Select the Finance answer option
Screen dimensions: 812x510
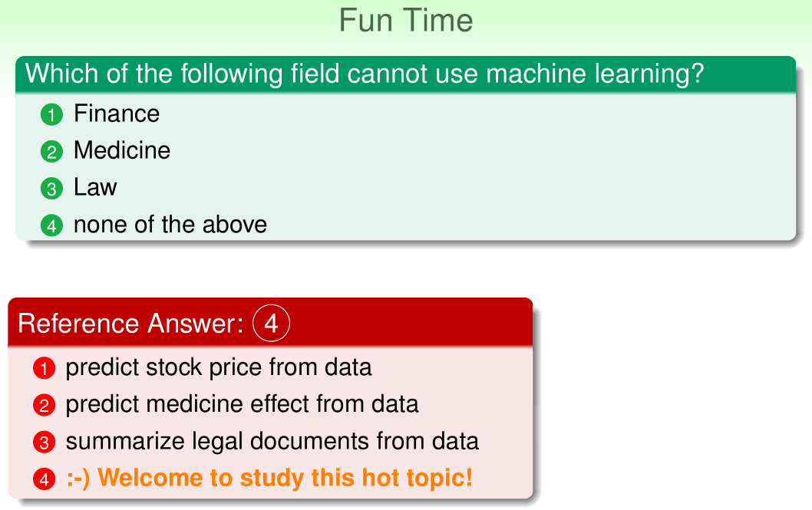(117, 114)
